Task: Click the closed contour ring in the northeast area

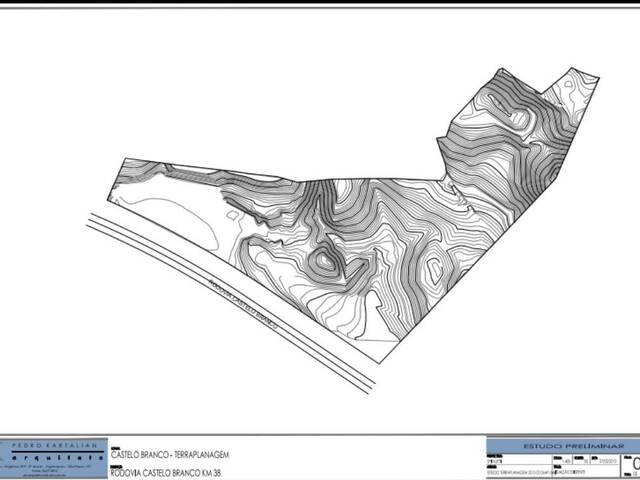Action: [x=520, y=119]
